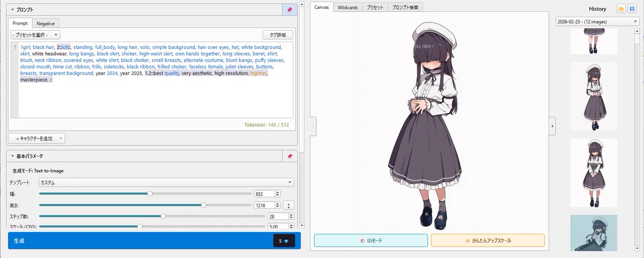Open the history folder icon

pos(621,9)
